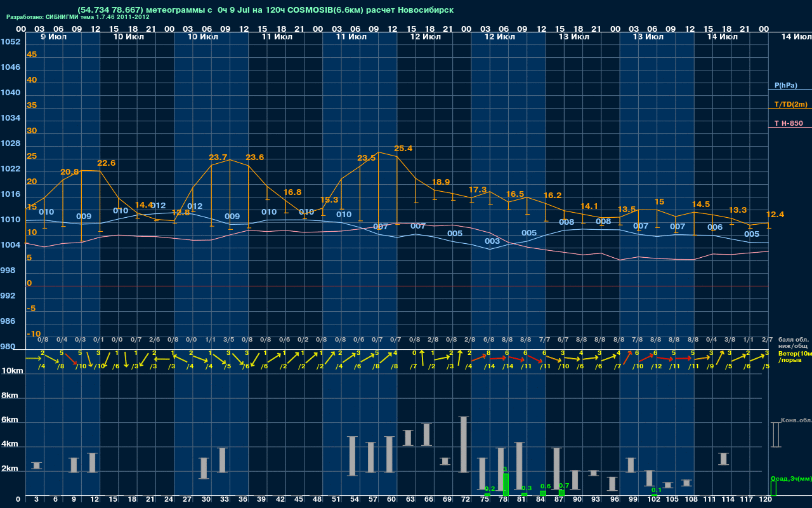Click the -10 temperature scale label
This screenshot has height=508, width=812.
[x=34, y=334]
